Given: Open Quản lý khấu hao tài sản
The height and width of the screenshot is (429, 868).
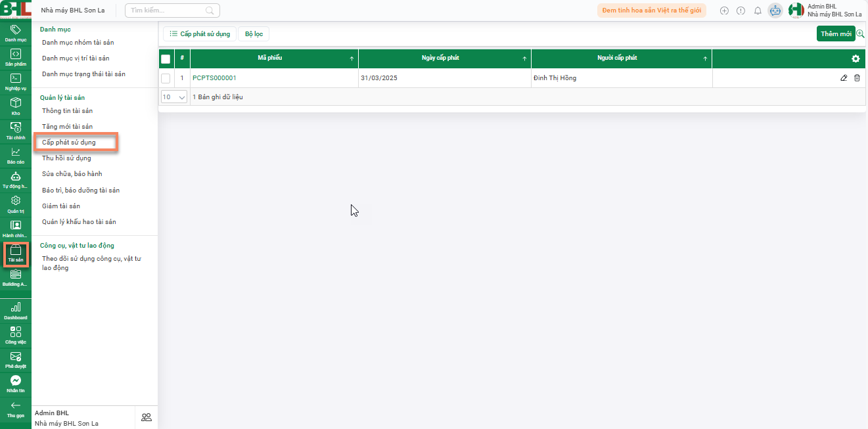Looking at the screenshot, I should tap(79, 222).
